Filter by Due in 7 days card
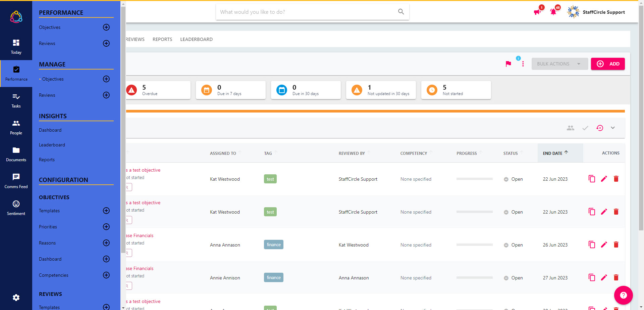The width and height of the screenshot is (644, 310). click(231, 90)
